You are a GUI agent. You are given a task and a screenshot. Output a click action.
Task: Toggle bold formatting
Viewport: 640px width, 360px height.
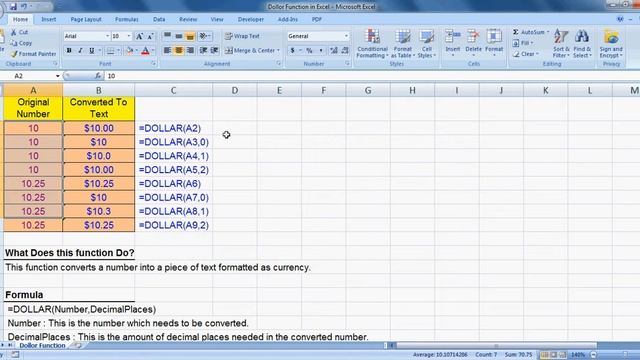click(69, 51)
